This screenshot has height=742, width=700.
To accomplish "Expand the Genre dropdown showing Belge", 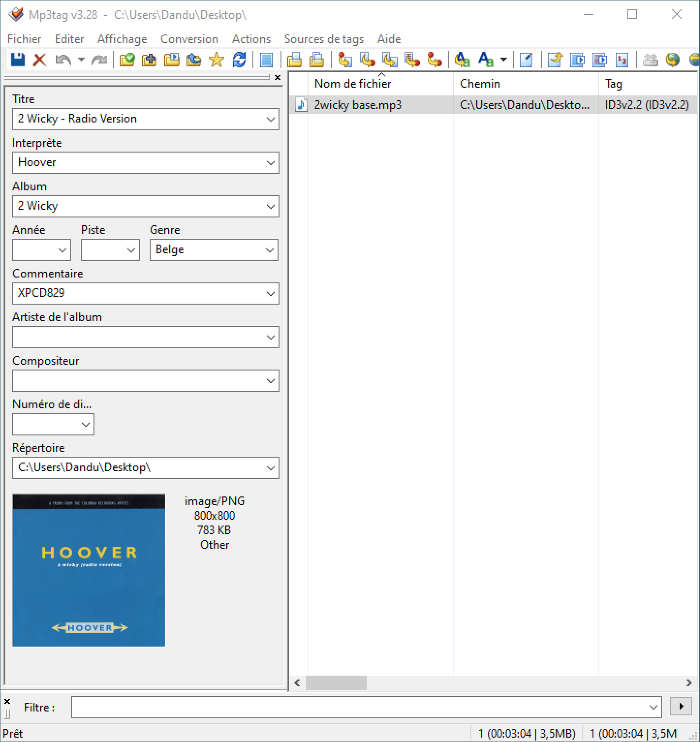I will [x=269, y=250].
